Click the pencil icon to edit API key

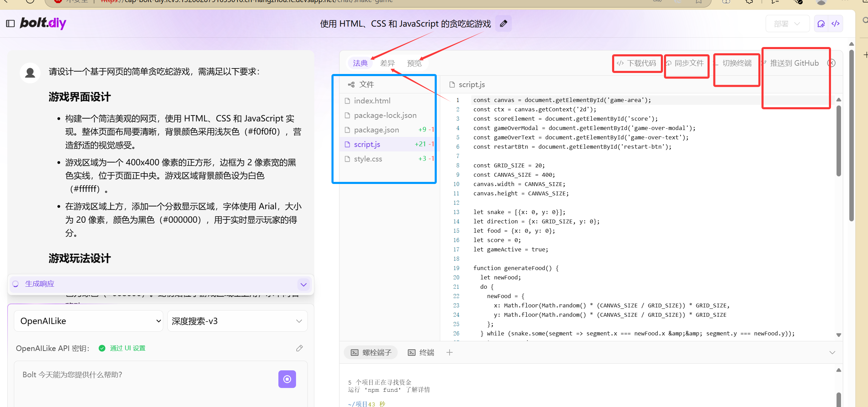click(299, 348)
